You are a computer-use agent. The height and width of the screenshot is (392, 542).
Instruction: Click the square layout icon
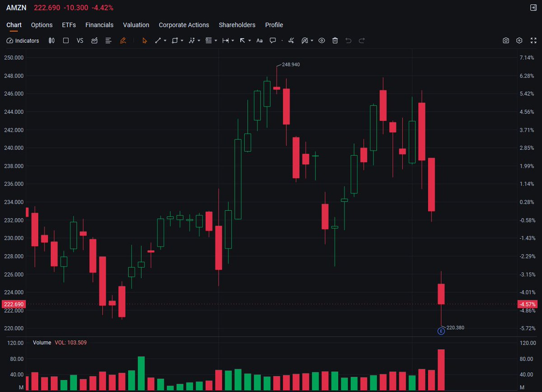(x=66, y=41)
